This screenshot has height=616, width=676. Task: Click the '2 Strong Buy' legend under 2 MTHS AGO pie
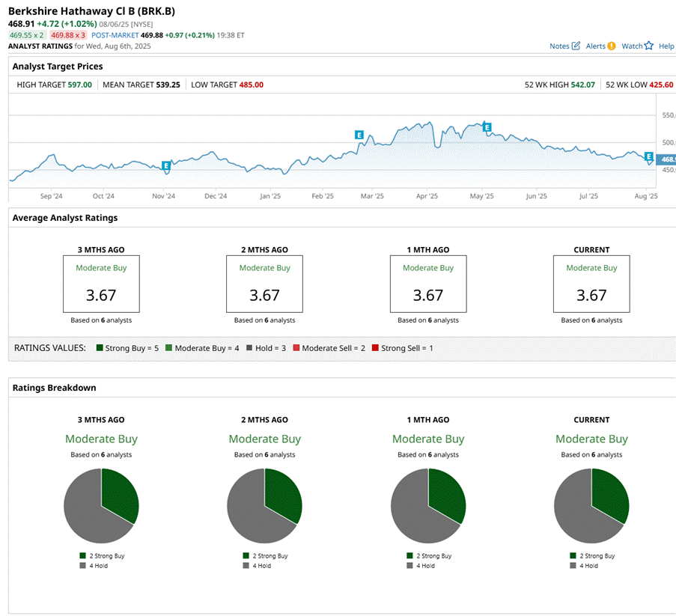(x=266, y=555)
